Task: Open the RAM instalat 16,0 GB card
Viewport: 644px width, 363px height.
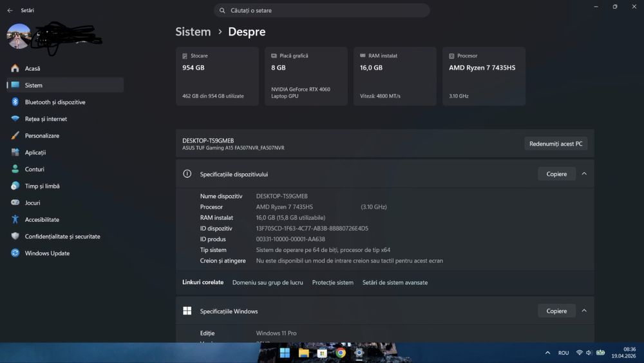Action: [x=395, y=77]
